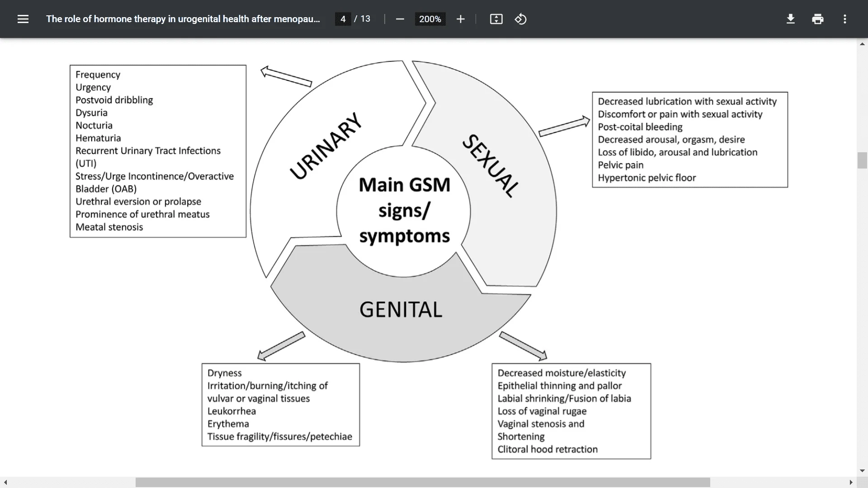Image resolution: width=868 pixels, height=488 pixels.
Task: Click the 'Hypertonic pelvic floor' text
Action: coord(647,178)
